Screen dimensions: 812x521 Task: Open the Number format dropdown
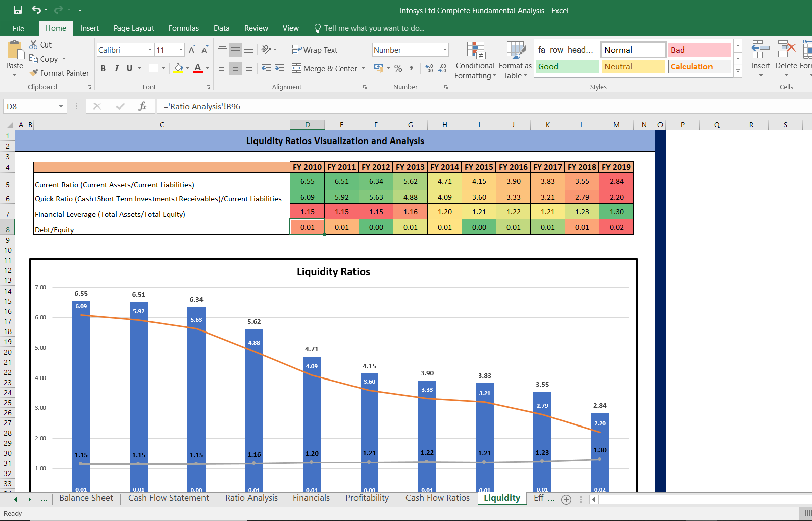point(445,50)
